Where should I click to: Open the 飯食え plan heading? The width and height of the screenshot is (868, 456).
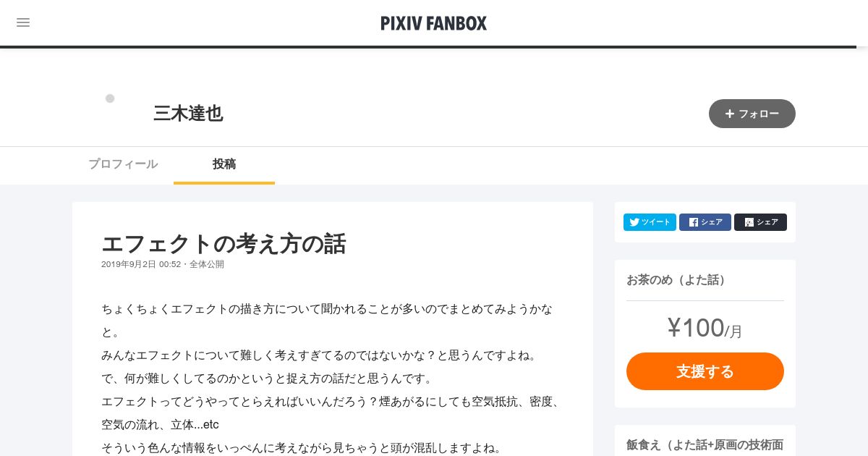705,445
